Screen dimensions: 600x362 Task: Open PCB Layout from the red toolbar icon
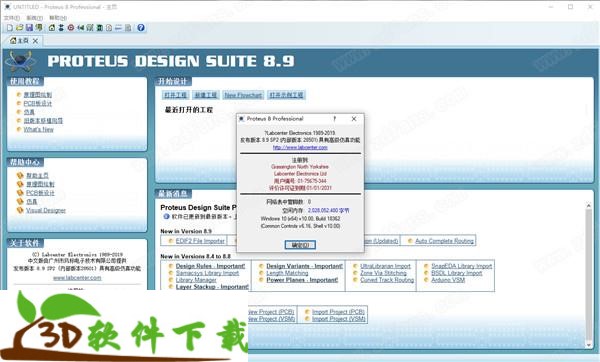pos(71,28)
